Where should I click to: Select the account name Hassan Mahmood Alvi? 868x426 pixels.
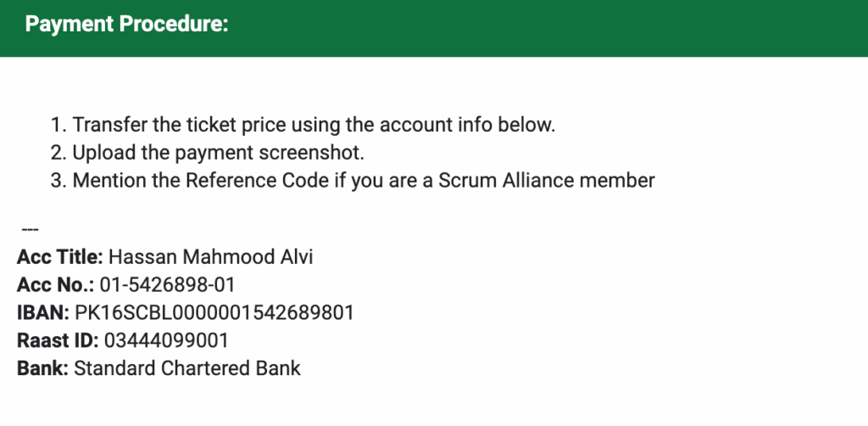point(211,257)
